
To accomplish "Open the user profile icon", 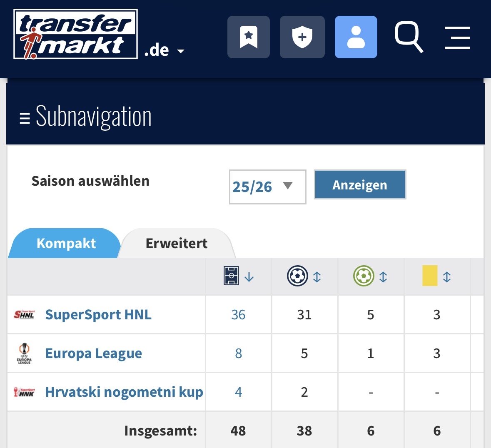I will pos(356,37).
